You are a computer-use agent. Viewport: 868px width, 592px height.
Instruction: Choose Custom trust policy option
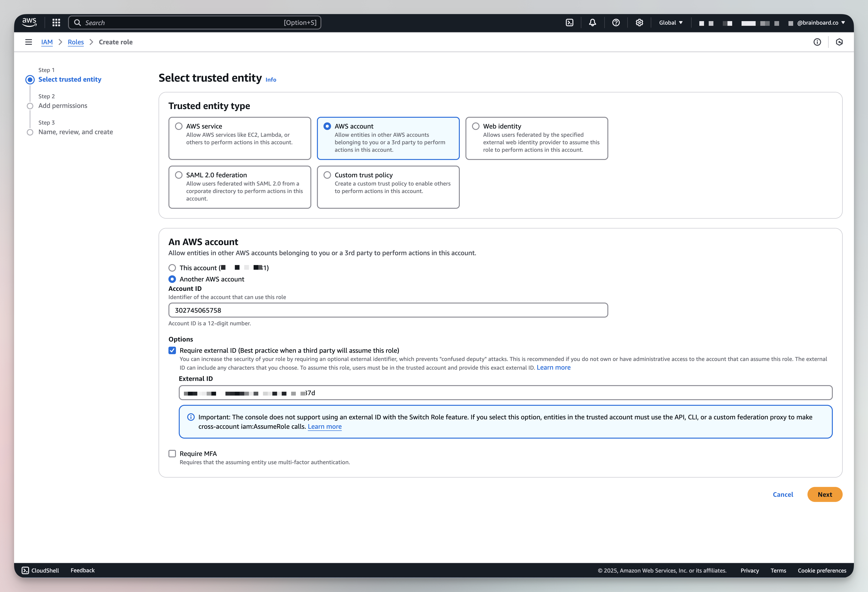point(327,175)
